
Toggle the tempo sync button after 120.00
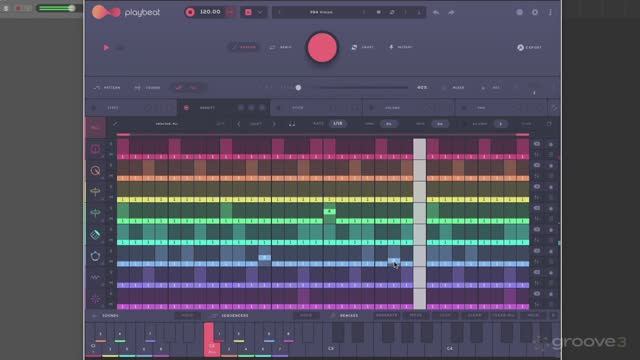(x=230, y=12)
